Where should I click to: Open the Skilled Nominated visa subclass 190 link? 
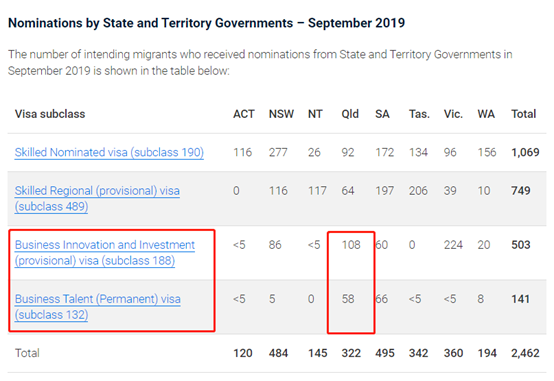(x=109, y=152)
